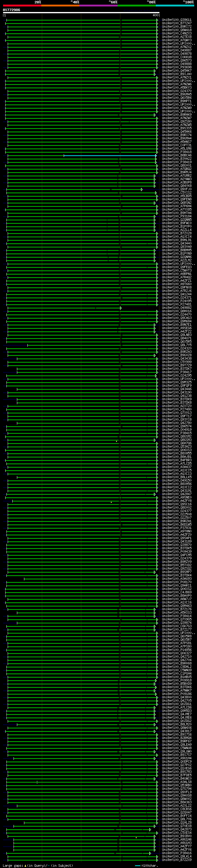This screenshot has width=197, height=868.
Task: Select label UniRef100_B8BCA6
Action: [x=177, y=155]
